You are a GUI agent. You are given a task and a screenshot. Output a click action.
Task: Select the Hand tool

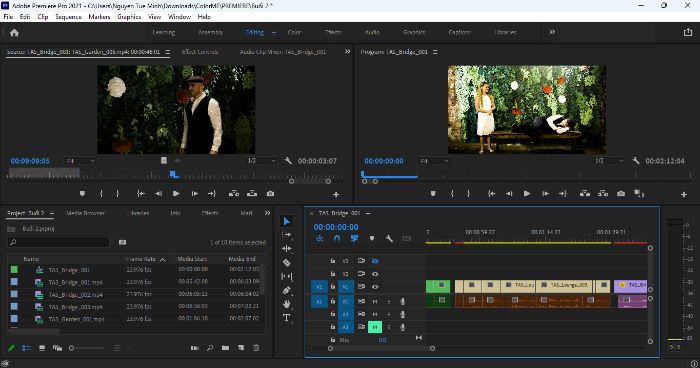(x=287, y=304)
